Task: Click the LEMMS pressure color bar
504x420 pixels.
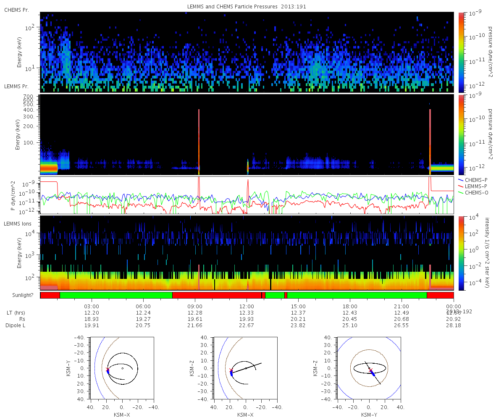Action: (x=462, y=134)
